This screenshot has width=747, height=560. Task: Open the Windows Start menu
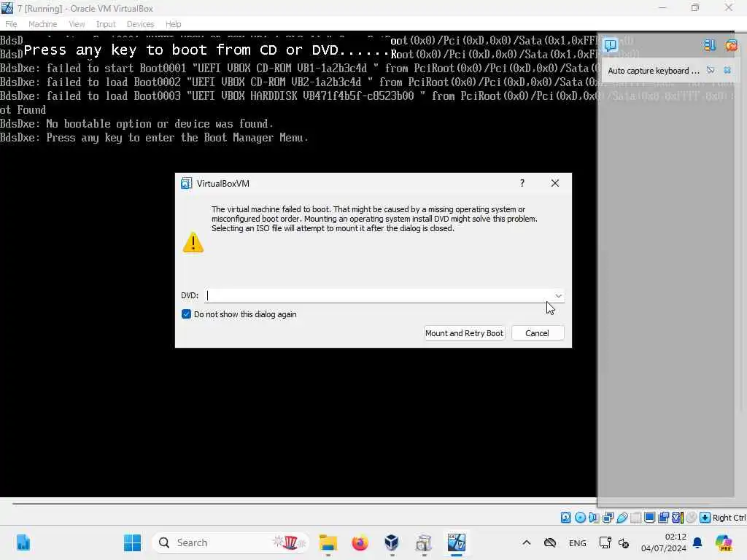(133, 542)
